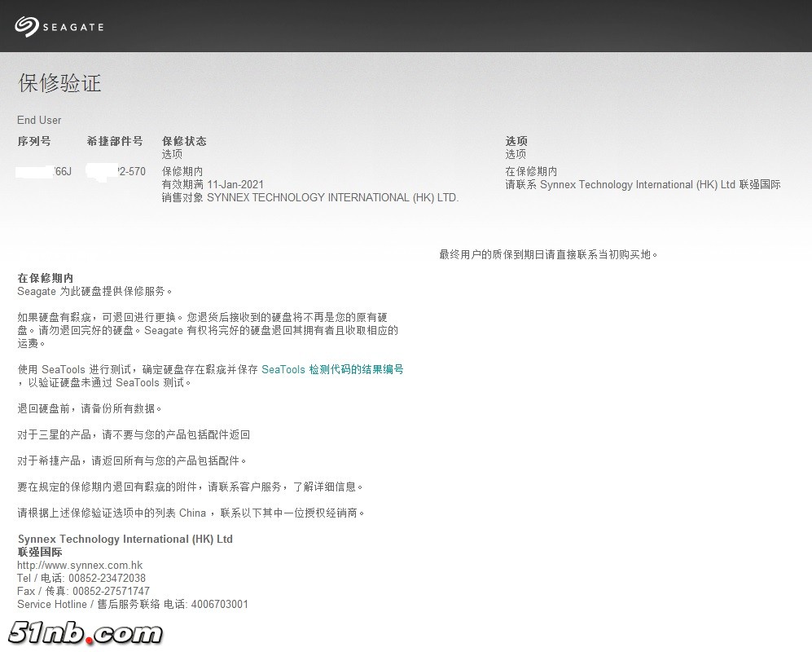This screenshot has width=812, height=652.
Task: Click the 希捷部件号 column header
Action: (115, 141)
